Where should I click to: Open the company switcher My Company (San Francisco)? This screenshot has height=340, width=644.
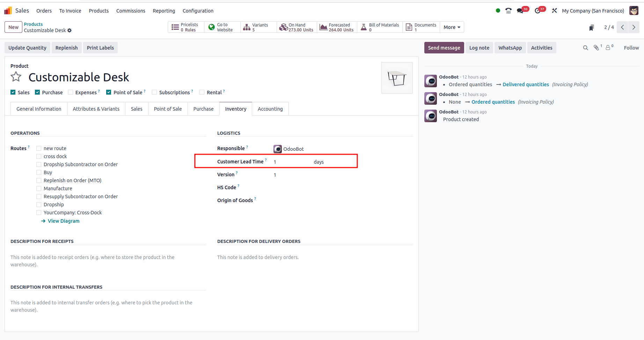point(593,11)
